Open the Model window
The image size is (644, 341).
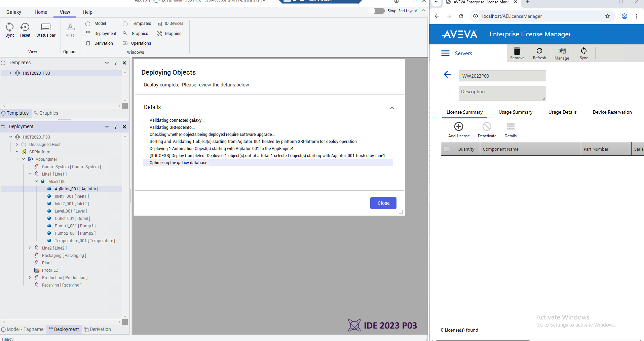coord(97,24)
